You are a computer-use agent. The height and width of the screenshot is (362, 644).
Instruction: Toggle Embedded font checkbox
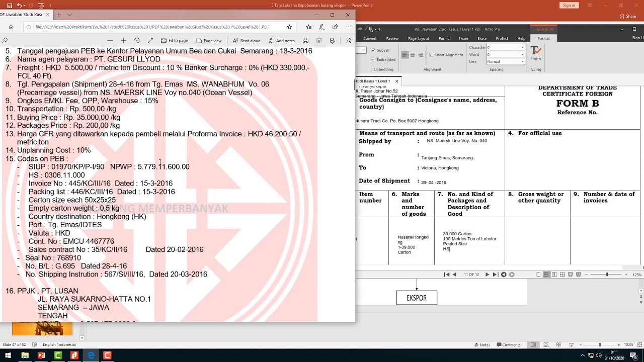pos(373,59)
